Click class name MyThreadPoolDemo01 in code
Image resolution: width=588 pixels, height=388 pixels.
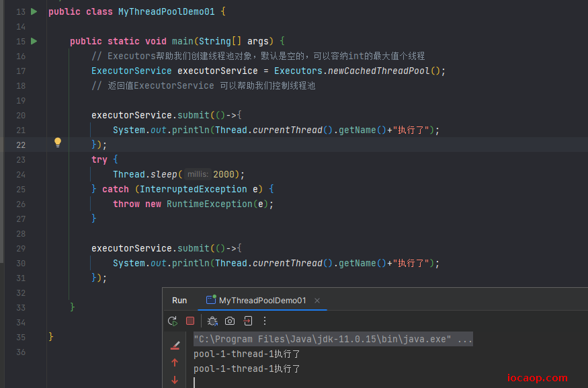click(x=167, y=11)
